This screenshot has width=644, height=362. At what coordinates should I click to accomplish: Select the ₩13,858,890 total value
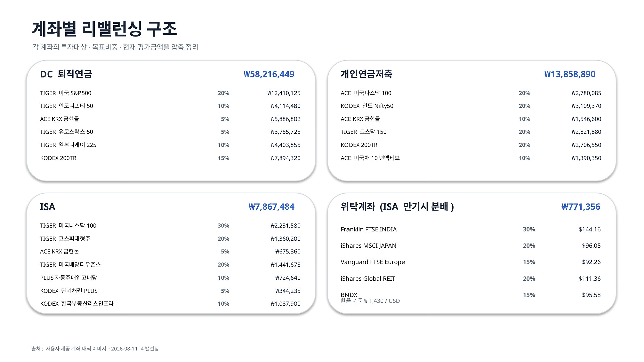pos(570,74)
